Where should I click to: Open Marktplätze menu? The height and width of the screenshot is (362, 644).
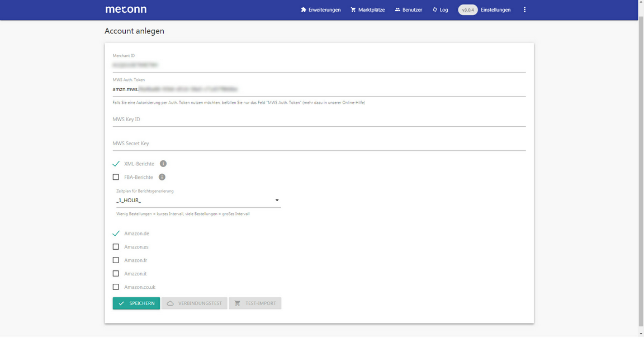point(368,10)
